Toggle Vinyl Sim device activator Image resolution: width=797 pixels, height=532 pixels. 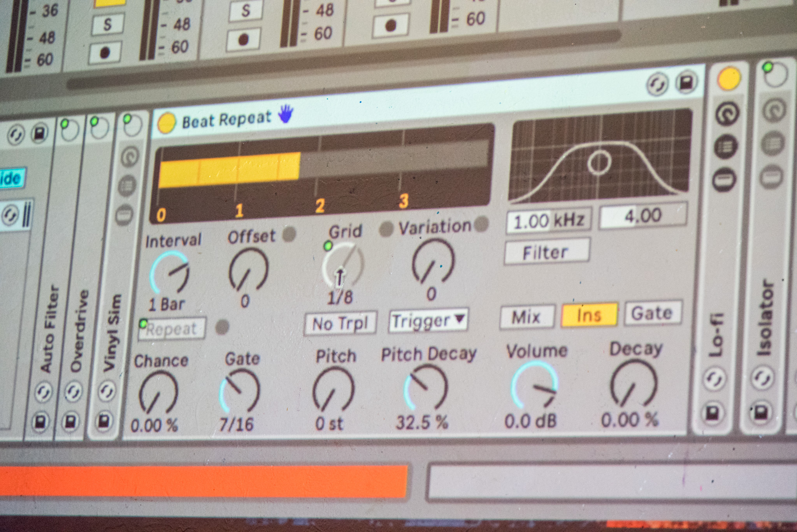pyautogui.click(x=132, y=124)
